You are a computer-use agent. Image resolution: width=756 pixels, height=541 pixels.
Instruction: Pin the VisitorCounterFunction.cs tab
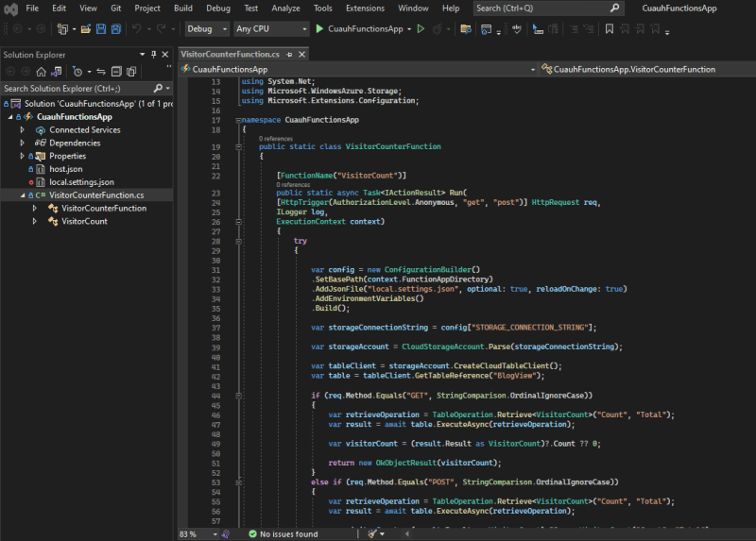289,55
